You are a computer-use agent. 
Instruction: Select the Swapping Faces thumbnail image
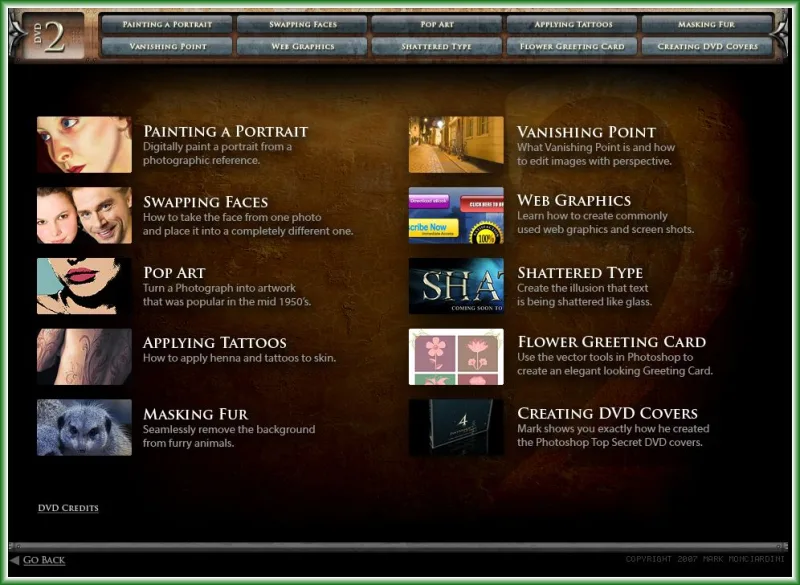84,215
